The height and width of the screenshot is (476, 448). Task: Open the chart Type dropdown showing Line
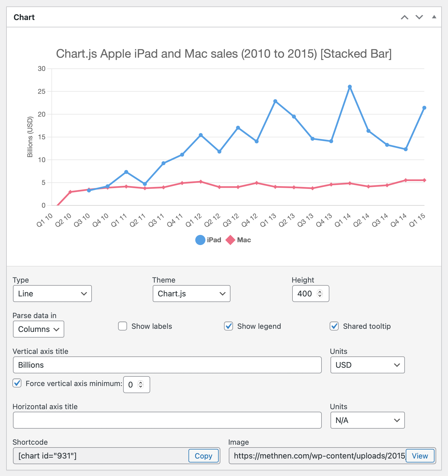click(x=52, y=294)
